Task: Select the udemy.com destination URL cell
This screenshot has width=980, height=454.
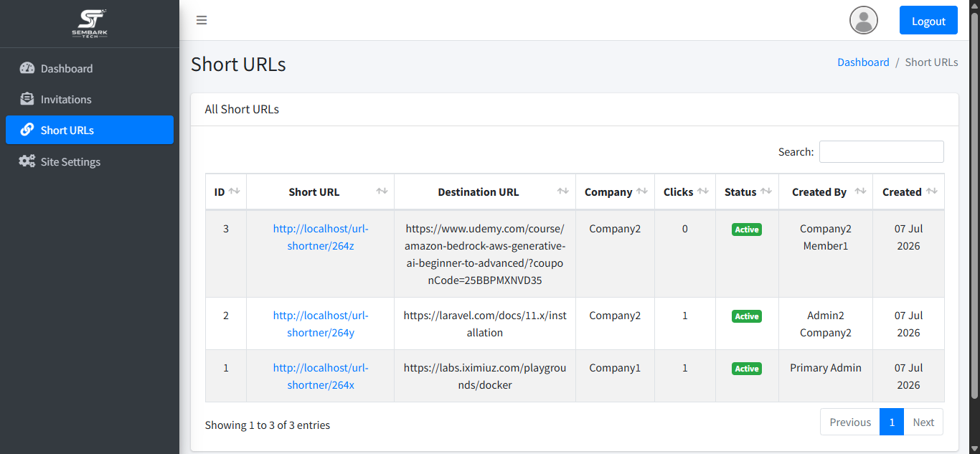Action: pyautogui.click(x=485, y=255)
